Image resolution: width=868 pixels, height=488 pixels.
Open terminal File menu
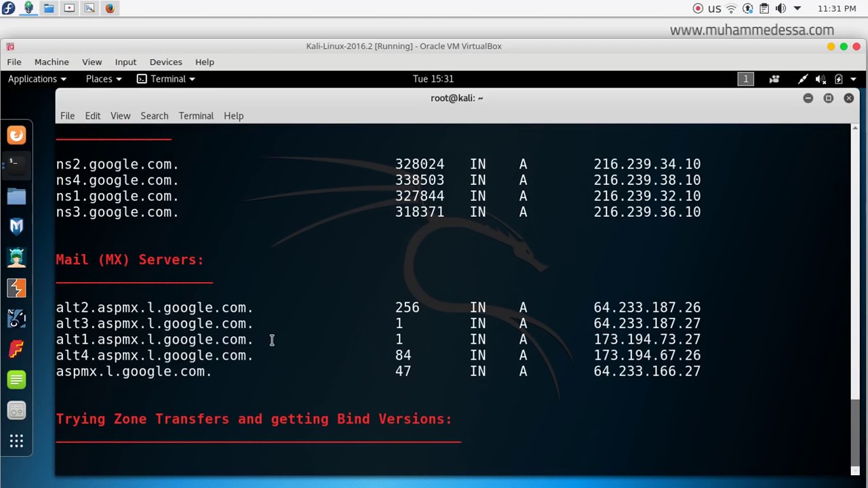click(67, 115)
